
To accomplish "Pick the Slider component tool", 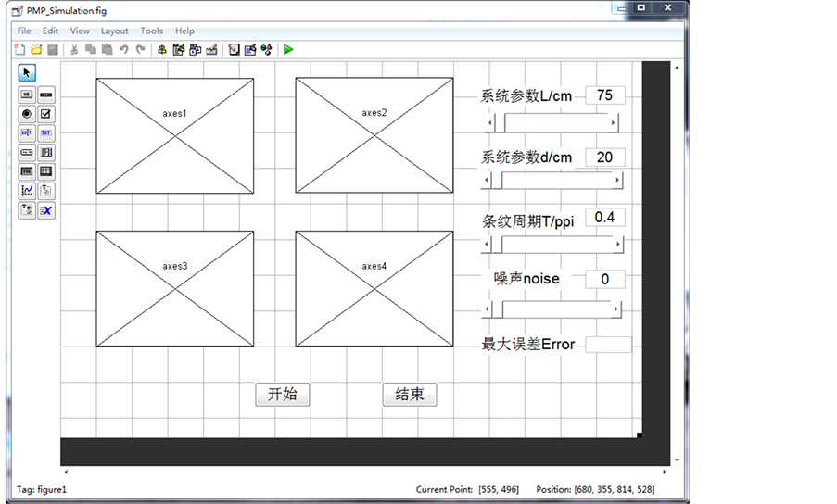I will pos(46,94).
